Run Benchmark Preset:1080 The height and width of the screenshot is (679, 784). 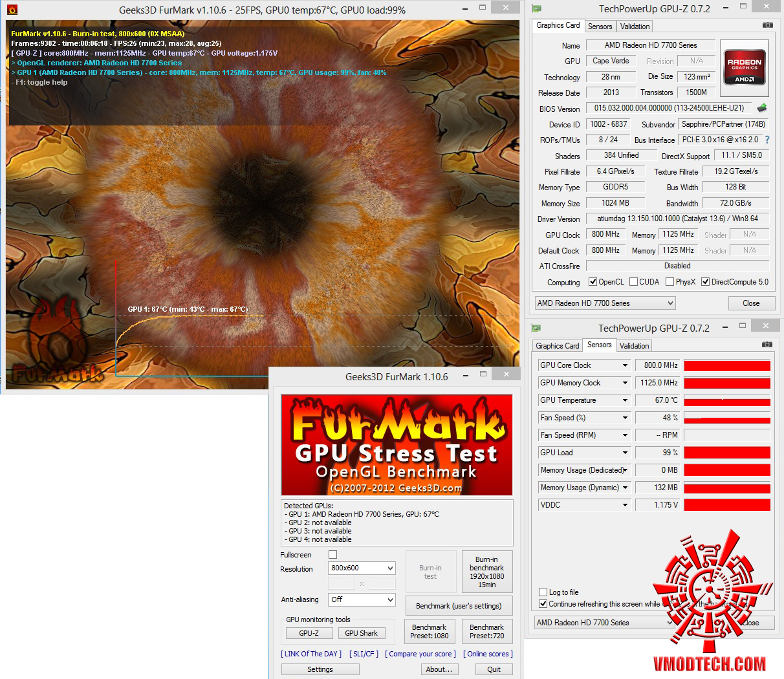[x=430, y=632]
